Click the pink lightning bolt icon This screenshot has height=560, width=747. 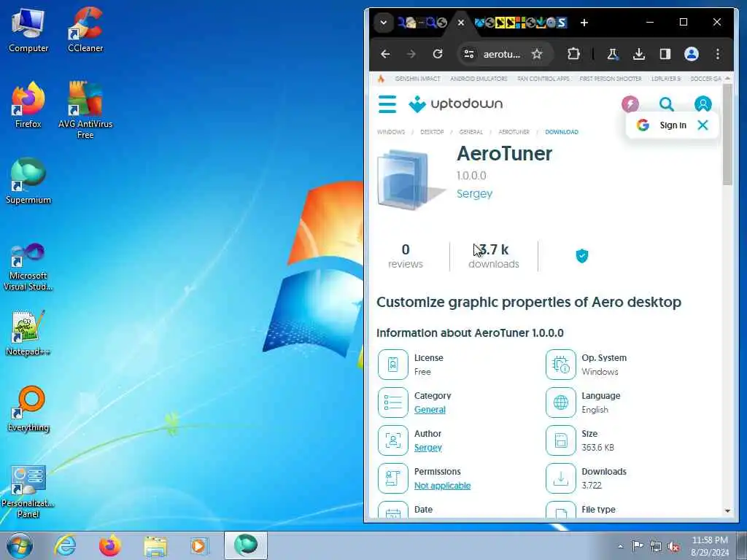pos(630,104)
